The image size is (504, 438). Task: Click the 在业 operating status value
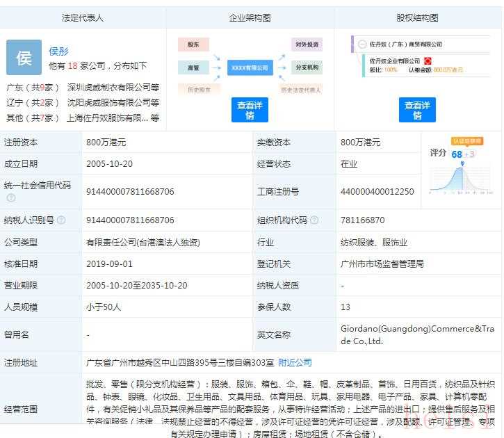[x=349, y=164]
